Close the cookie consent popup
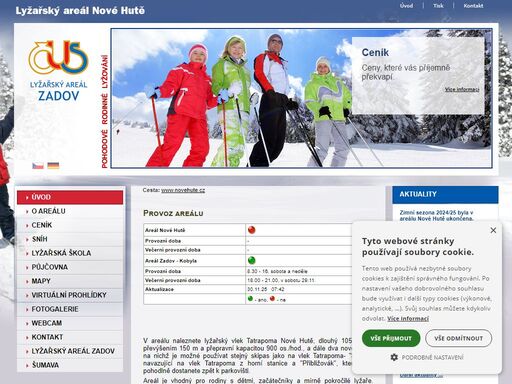This screenshot has width=512, height=384. click(493, 230)
